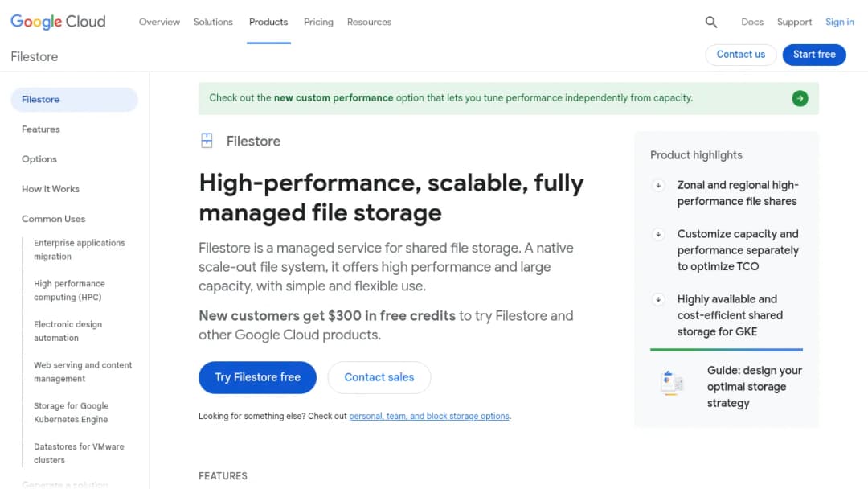Click Customize capacity and performance separately text
Viewport: 868px width, 489px height.
737,250
